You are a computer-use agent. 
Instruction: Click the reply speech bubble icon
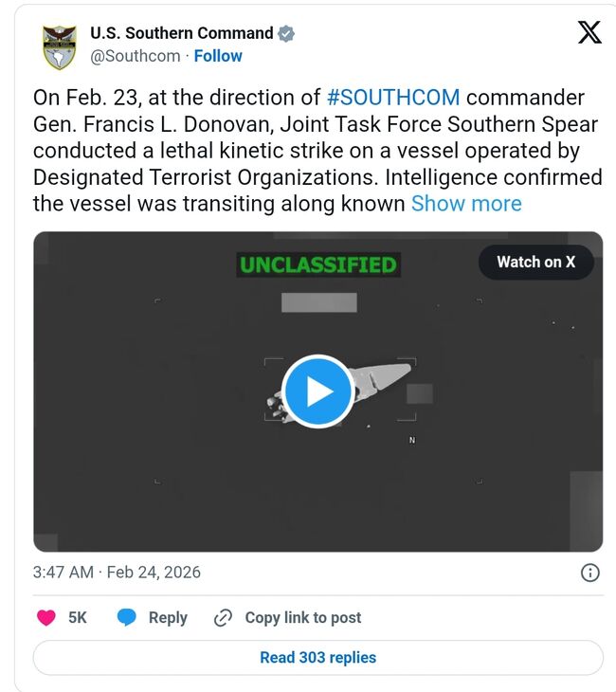126,617
